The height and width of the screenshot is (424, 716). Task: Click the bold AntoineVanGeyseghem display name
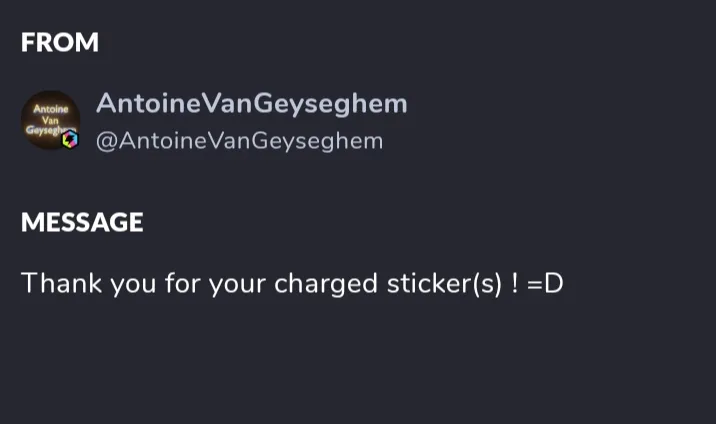(252, 104)
